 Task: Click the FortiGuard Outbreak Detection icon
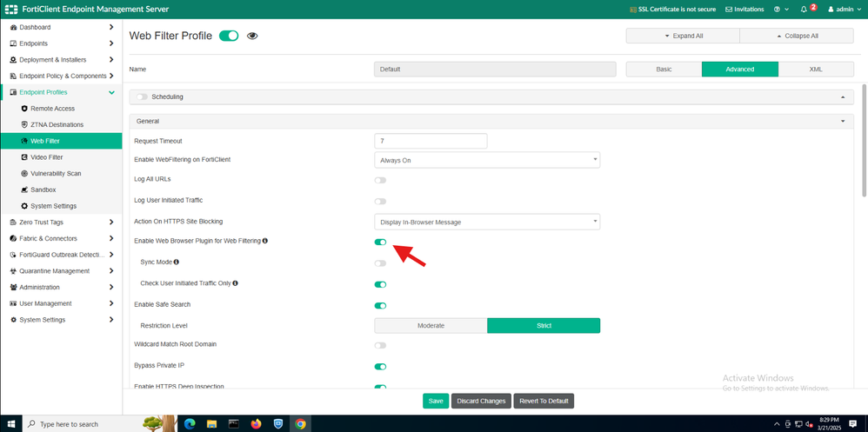point(13,255)
